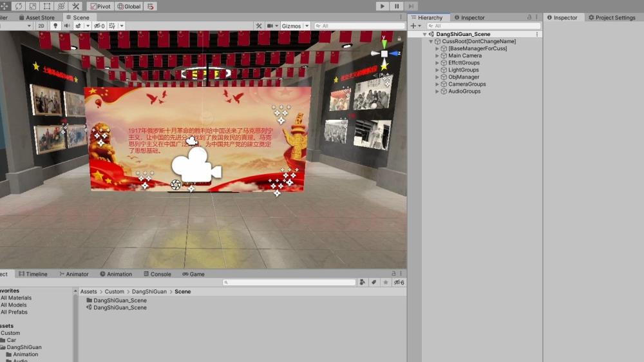Image resolution: width=644 pixels, height=362 pixels.
Task: Open the Project Settings tab
Action: coord(612,17)
